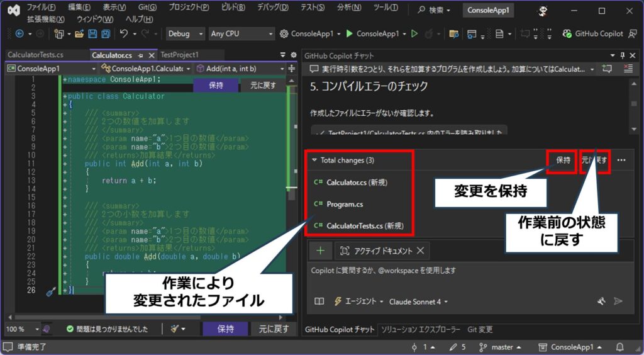Screen dimensions: 644x355
Task: Click 保持 button beside Total changes
Action: click(x=563, y=161)
